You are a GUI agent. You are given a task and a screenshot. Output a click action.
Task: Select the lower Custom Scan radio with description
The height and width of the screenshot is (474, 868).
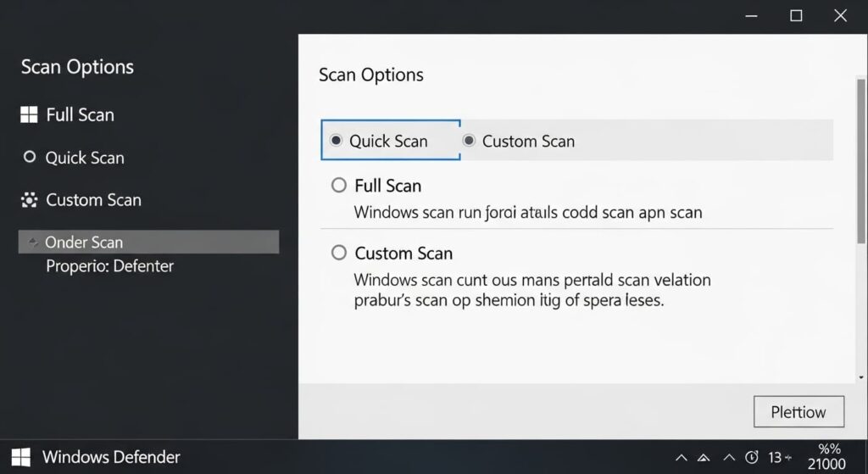pyautogui.click(x=339, y=253)
